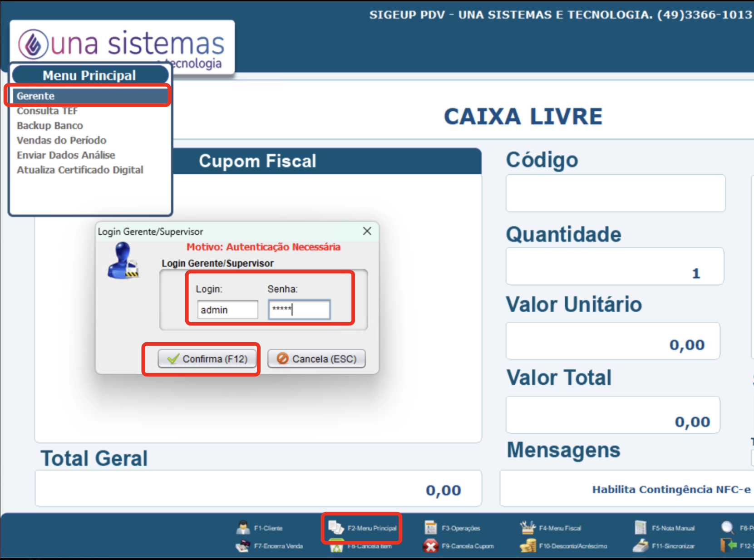Viewport: 754px width, 560px height.
Task: Click the F6 magnifying glass icon
Action: (727, 527)
